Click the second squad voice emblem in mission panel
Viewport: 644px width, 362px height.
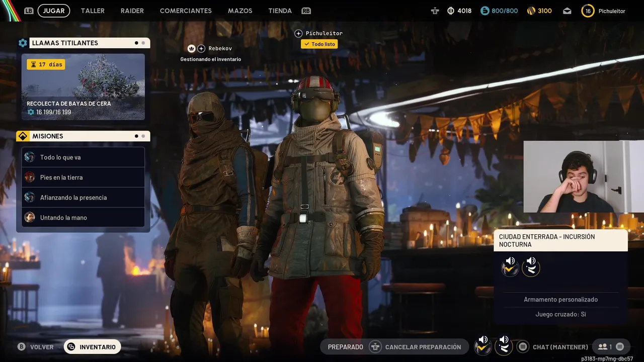(x=531, y=266)
